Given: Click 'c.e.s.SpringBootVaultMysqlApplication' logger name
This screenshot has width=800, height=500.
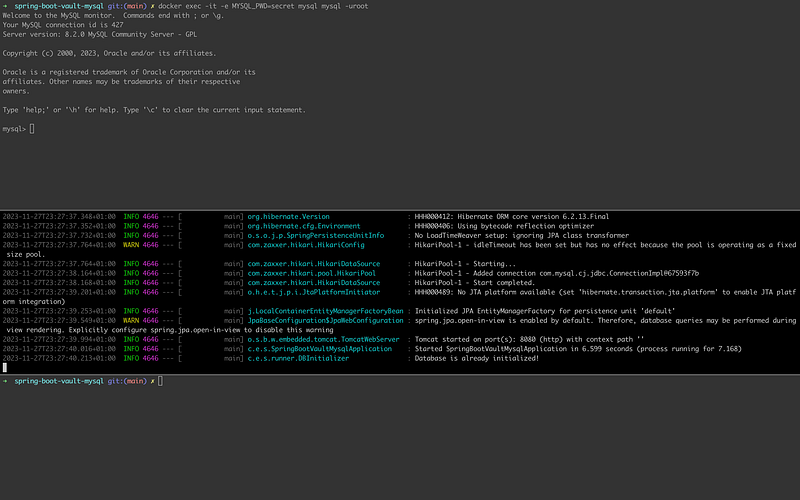Looking at the screenshot, I should pyautogui.click(x=319, y=349).
